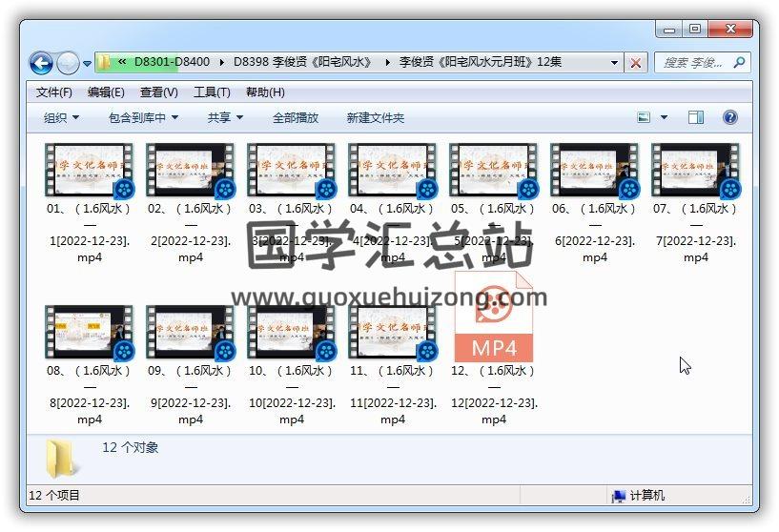Select video thumbnail 11、(1.6风水)
The width and height of the screenshot is (779, 532).
393,333
